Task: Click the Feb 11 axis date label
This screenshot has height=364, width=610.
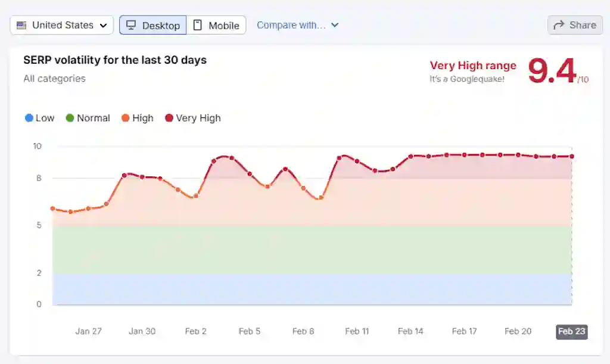Action: pos(357,331)
